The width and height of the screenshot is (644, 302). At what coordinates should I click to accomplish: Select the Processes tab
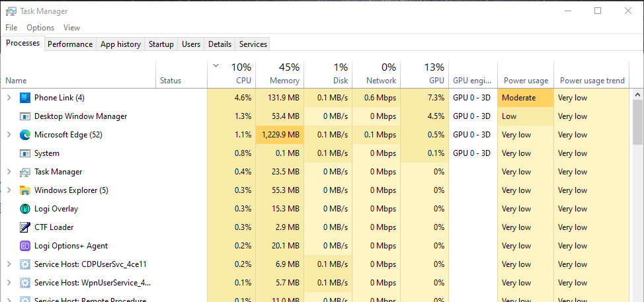[x=23, y=44]
